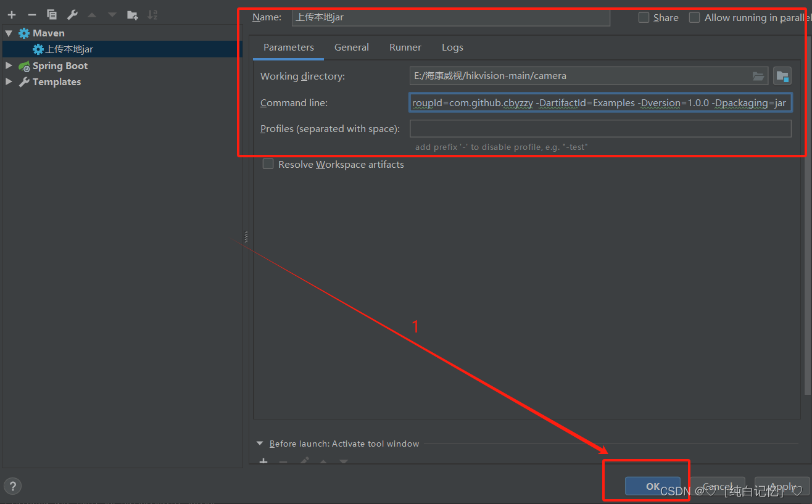Screen dimensions: 812x504
Task: Open help with the question mark icon
Action: [x=12, y=485]
